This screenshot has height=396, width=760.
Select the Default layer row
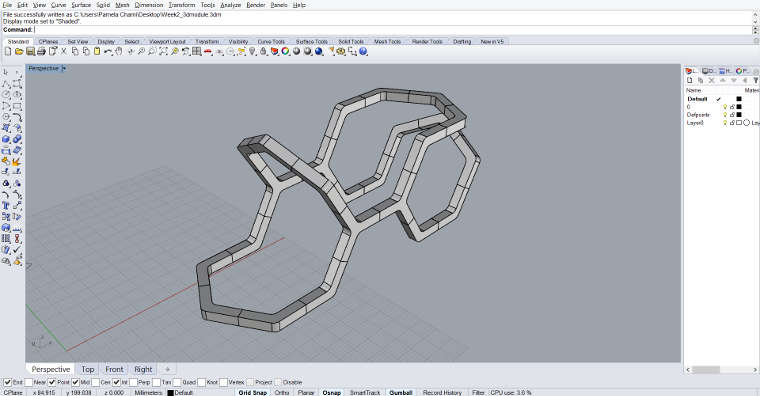coord(722,99)
